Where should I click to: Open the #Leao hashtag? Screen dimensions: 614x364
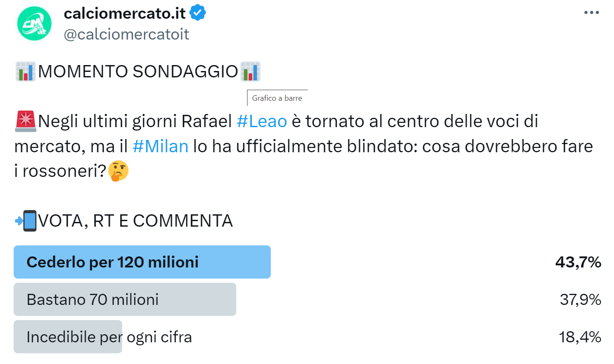[261, 121]
